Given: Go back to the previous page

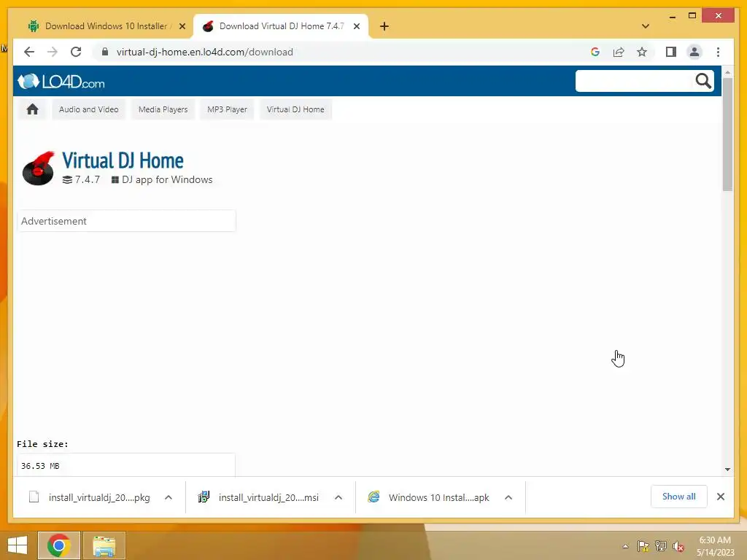Looking at the screenshot, I should pyautogui.click(x=29, y=52).
